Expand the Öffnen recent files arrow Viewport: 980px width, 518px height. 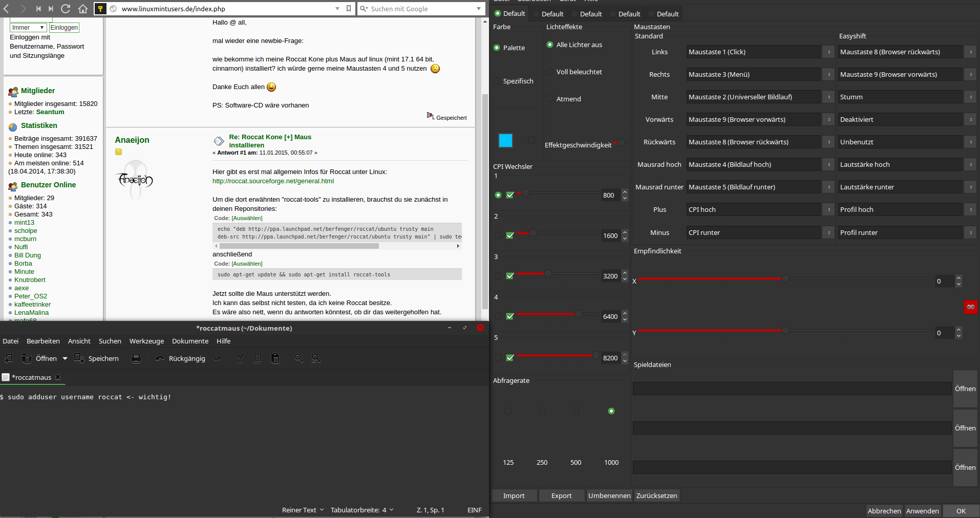[65, 358]
